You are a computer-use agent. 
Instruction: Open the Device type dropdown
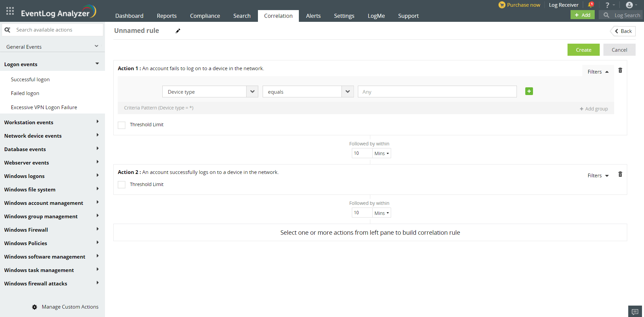[210, 92]
